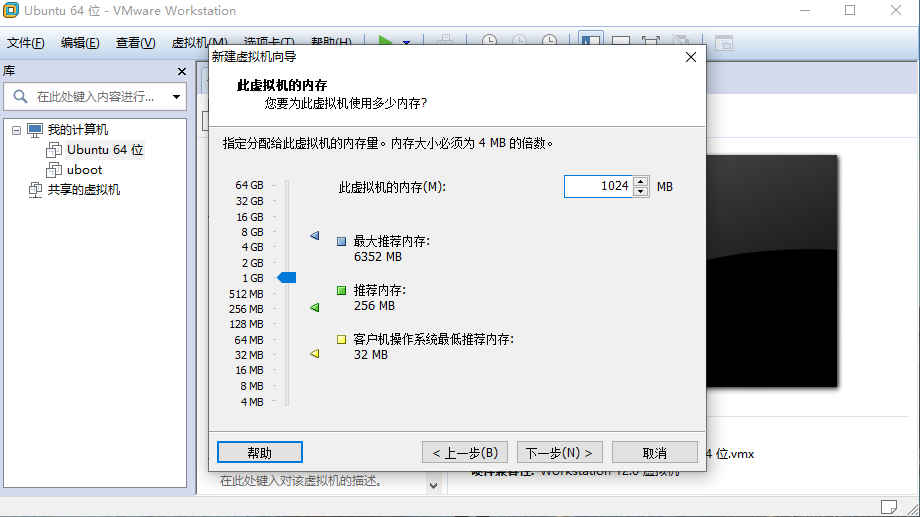Click the revert to snapshot icon
Image resolution: width=920 pixels, height=517 pixels.
519,41
